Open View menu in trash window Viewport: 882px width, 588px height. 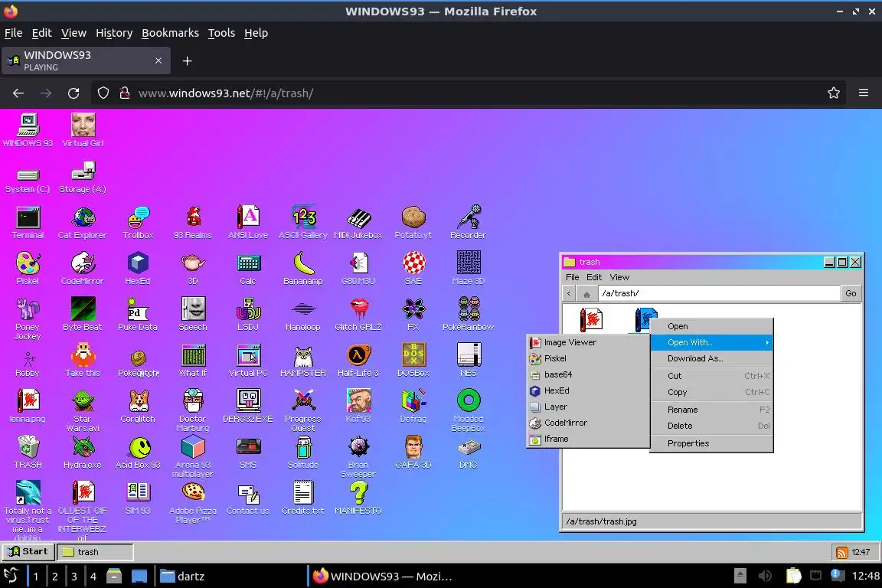(619, 277)
